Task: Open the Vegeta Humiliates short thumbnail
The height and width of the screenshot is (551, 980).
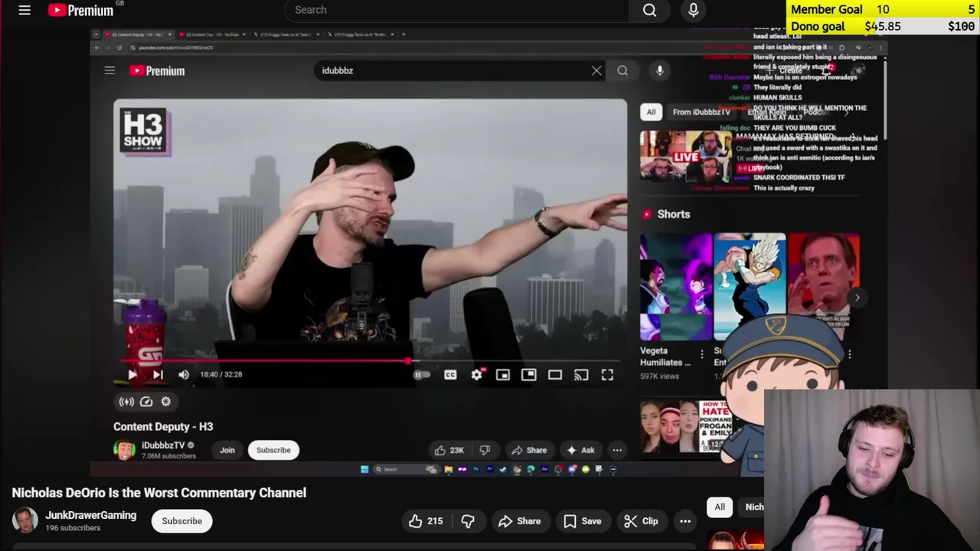Action: pyautogui.click(x=676, y=287)
